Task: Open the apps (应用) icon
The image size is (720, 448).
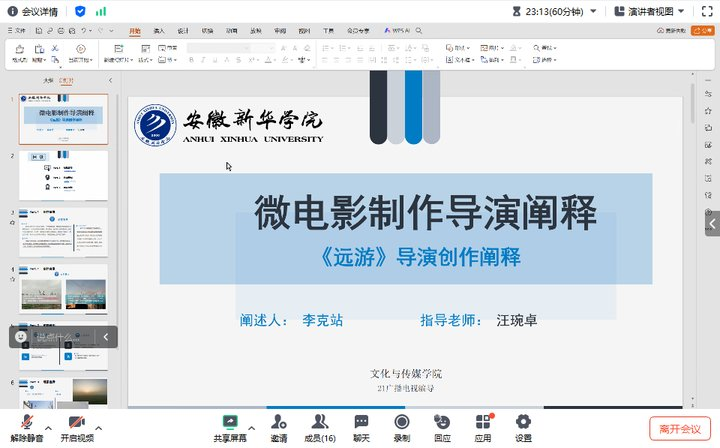Action: (x=483, y=423)
